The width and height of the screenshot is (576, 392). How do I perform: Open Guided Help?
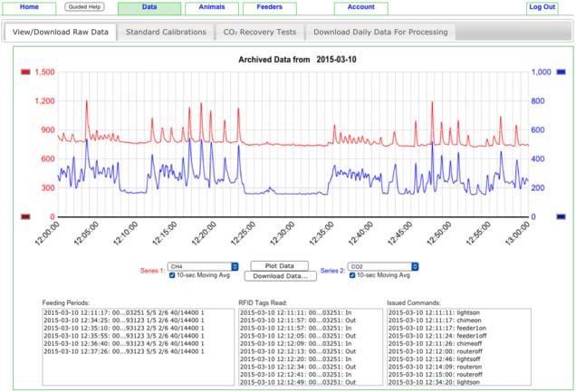[83, 7]
